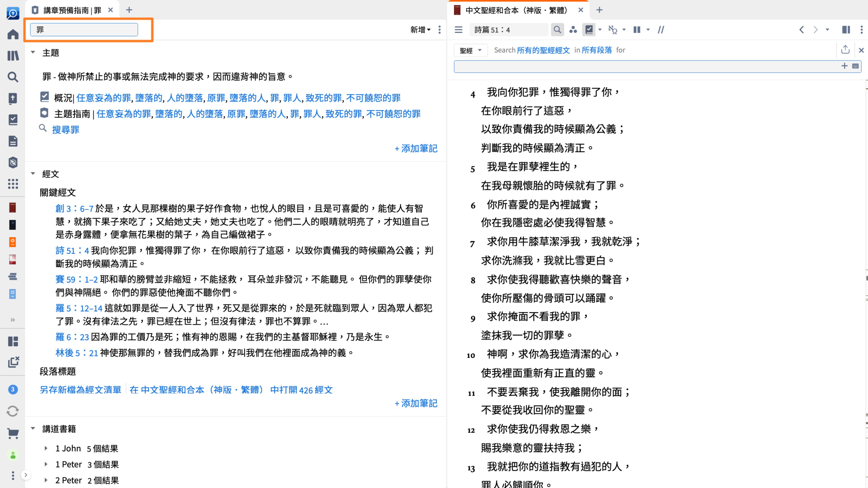Viewport: 868px width, 488px height.
Task: Open the notifications badge showing 3
Action: 13,390
